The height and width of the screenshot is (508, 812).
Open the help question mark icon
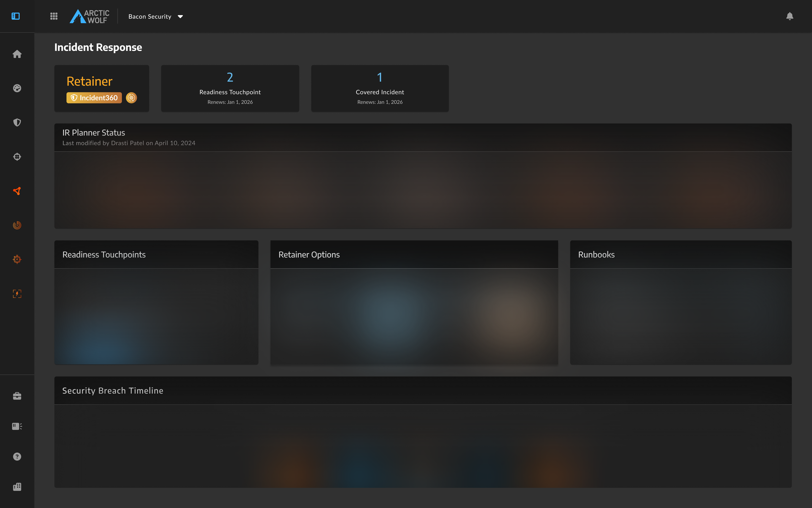pyautogui.click(x=17, y=457)
